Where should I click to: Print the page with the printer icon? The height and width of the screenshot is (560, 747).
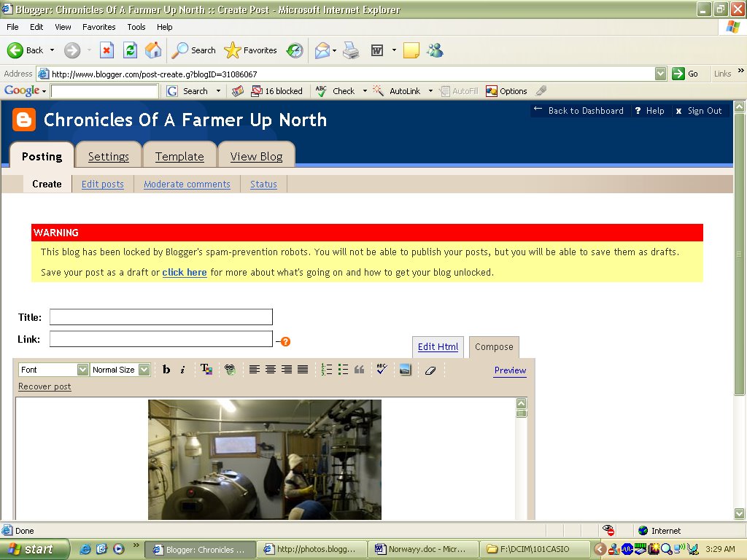point(351,50)
